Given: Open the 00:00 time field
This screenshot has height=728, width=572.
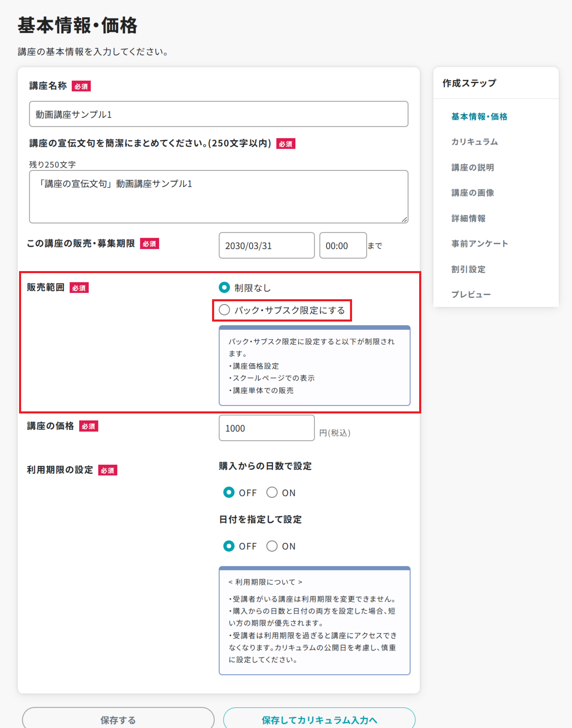Looking at the screenshot, I should [x=343, y=246].
